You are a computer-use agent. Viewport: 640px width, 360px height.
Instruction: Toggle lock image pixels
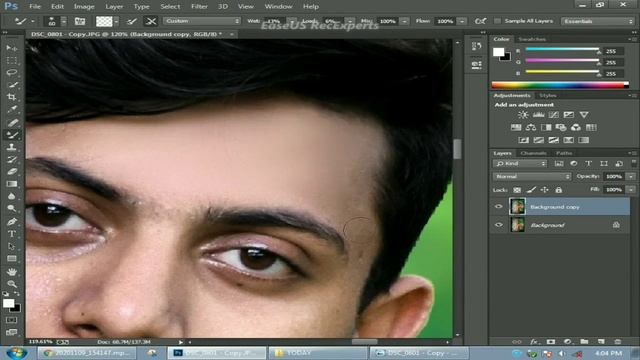531,190
